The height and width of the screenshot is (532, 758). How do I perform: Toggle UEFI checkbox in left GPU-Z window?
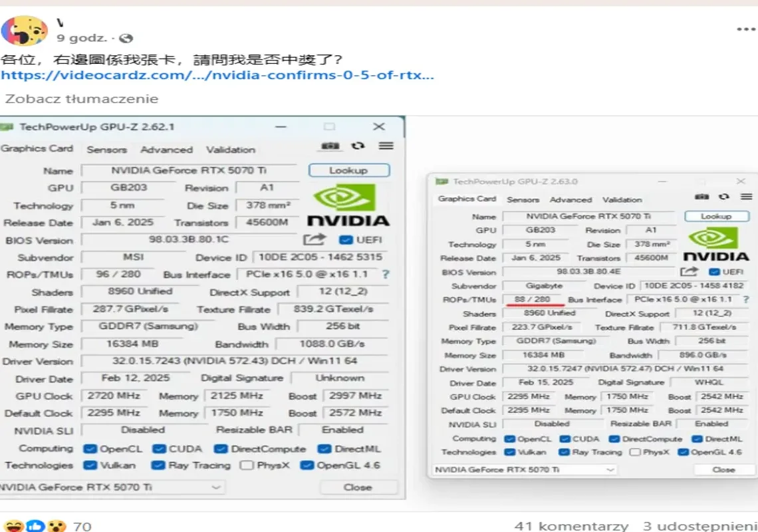[x=345, y=240]
